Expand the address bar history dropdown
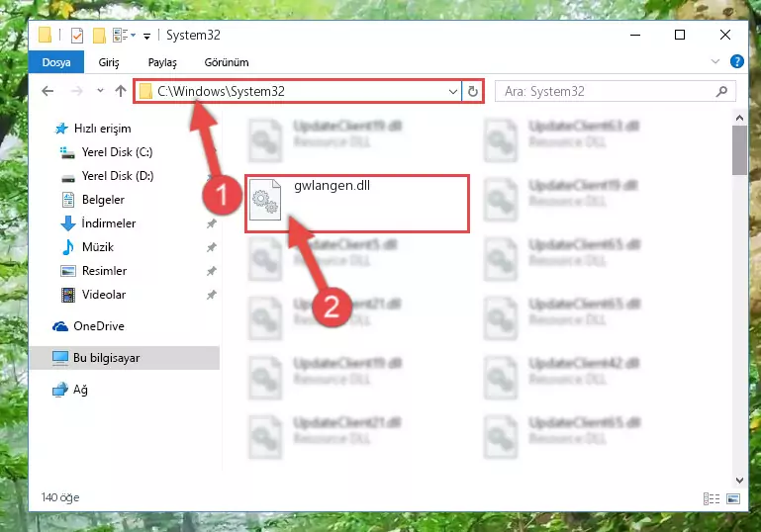The width and height of the screenshot is (761, 532). point(453,91)
